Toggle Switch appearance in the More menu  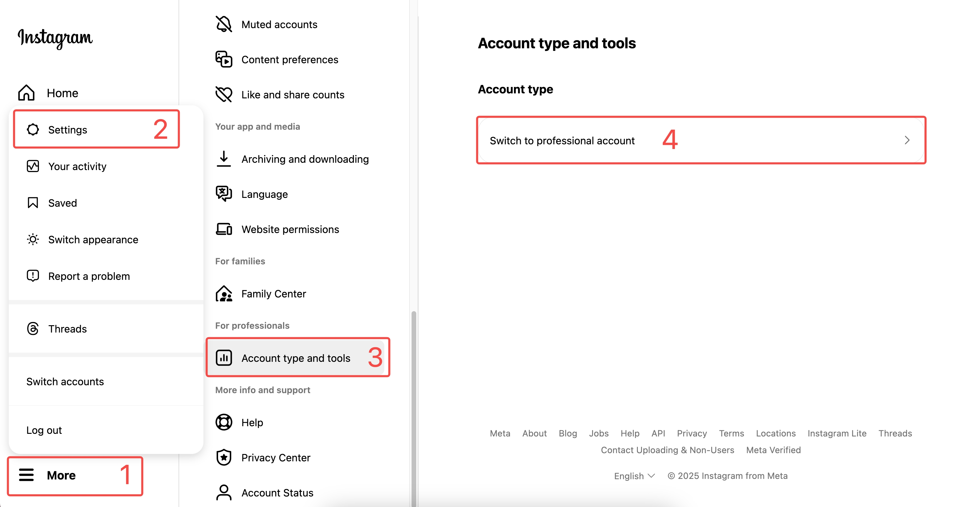click(x=93, y=240)
